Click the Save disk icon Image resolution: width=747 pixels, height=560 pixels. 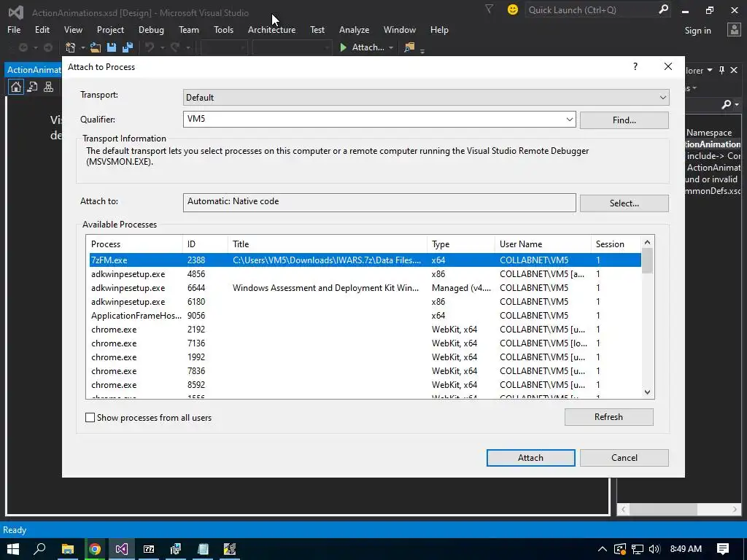pos(112,47)
